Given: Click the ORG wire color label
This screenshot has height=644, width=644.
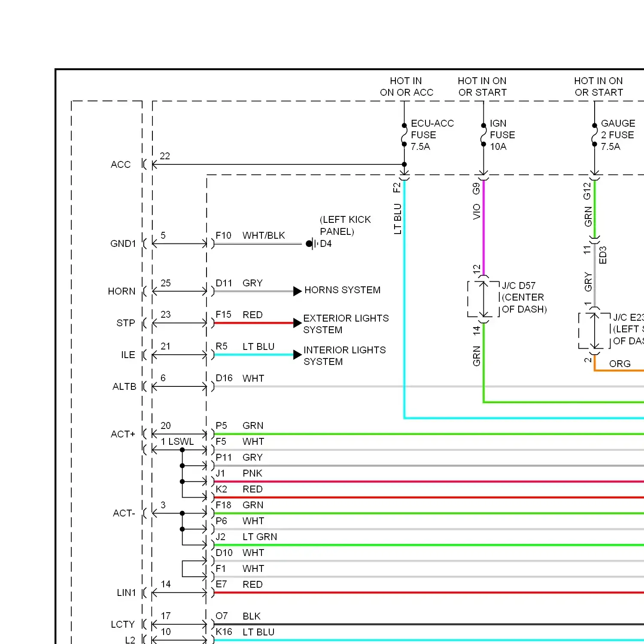Looking at the screenshot, I should (620, 364).
